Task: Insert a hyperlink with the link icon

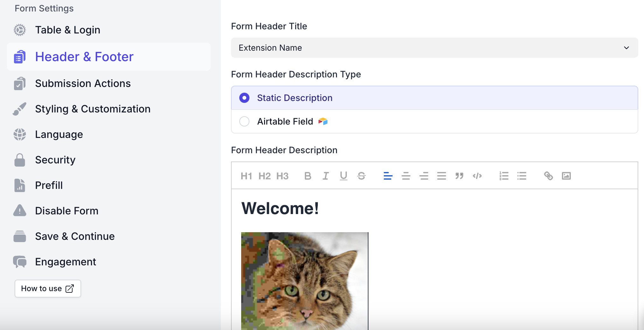Action: [x=548, y=176]
